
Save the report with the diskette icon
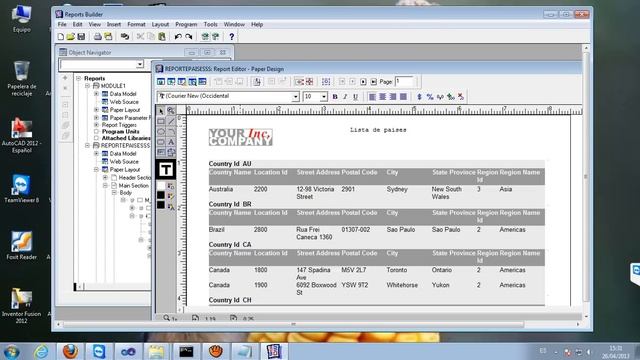(81, 37)
